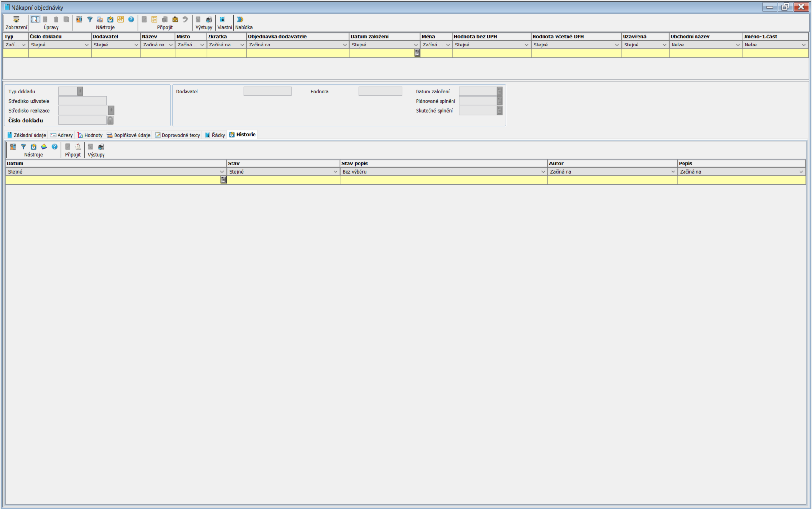Viewport: 812px width, 509px height.
Task: Click the printer icon in top Výstupy group
Action: [x=209, y=20]
